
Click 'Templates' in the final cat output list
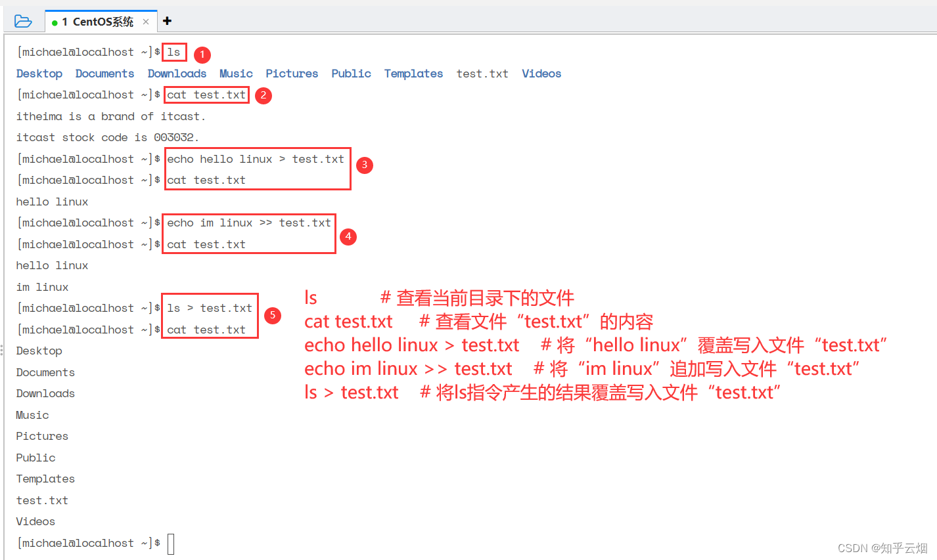(x=45, y=479)
